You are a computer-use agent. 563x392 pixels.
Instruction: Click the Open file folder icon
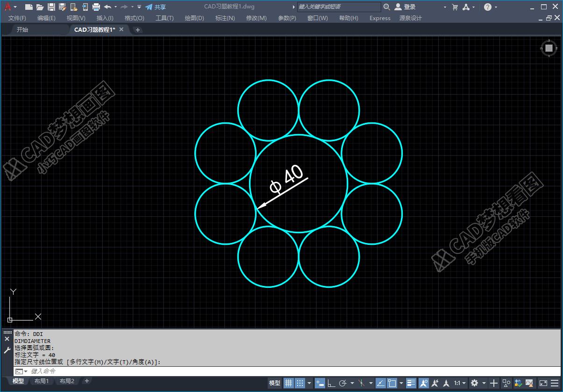[x=40, y=7]
